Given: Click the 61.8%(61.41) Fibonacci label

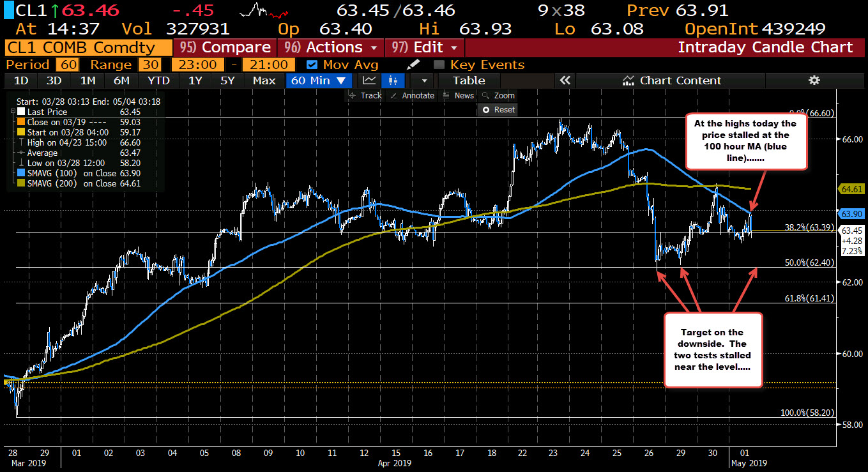Looking at the screenshot, I should pos(808,298).
